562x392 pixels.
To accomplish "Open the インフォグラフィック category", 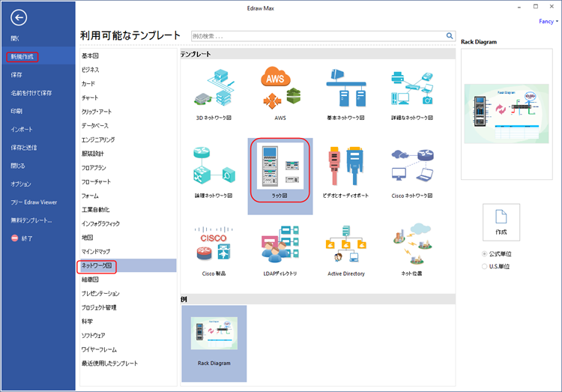I will click(100, 224).
